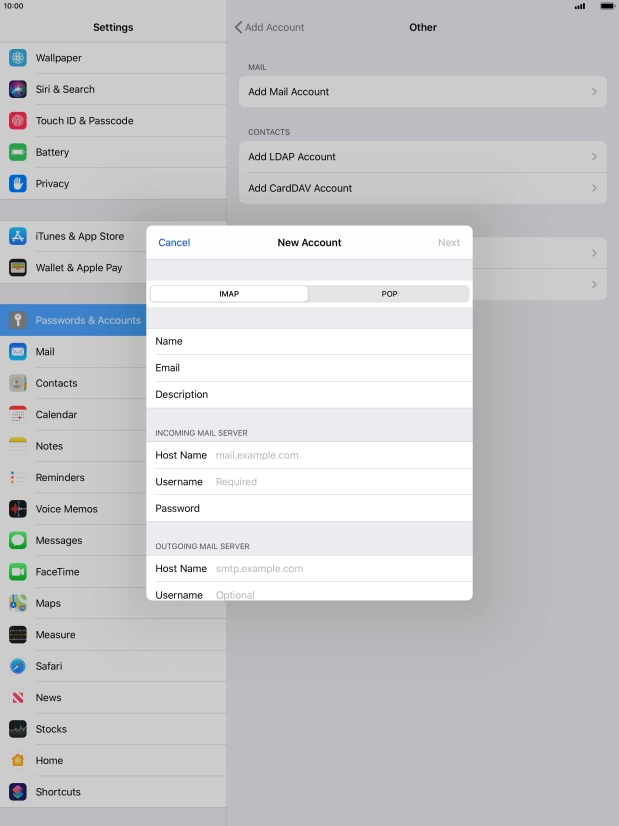Open the Safari settings icon
This screenshot has height=826, width=619.
pyautogui.click(x=18, y=666)
